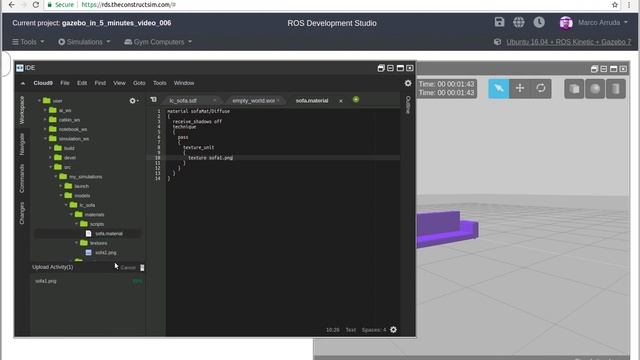Select the Gazebo arrow selection tool
The image size is (640, 360).
[499, 89]
